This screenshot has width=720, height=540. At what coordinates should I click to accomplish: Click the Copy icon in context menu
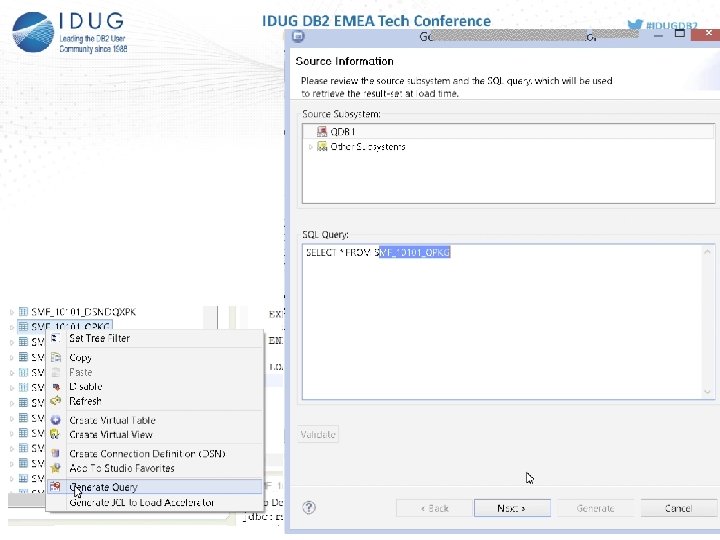pos(56,357)
